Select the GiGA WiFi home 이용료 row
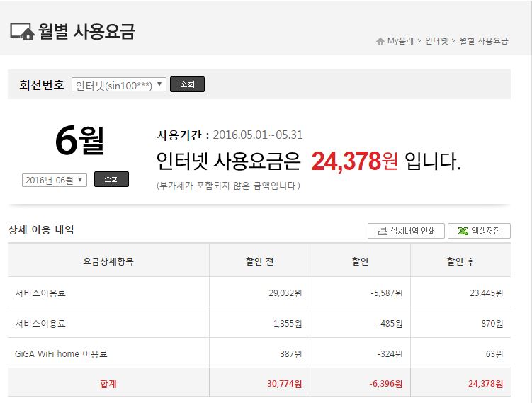 (x=61, y=353)
